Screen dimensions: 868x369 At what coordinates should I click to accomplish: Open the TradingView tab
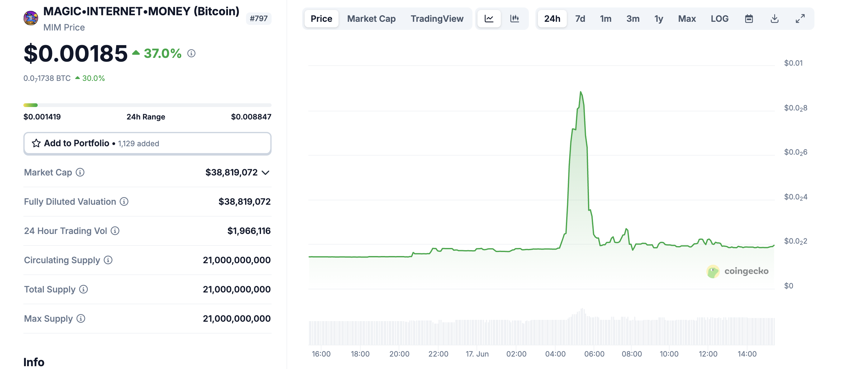[x=437, y=19]
